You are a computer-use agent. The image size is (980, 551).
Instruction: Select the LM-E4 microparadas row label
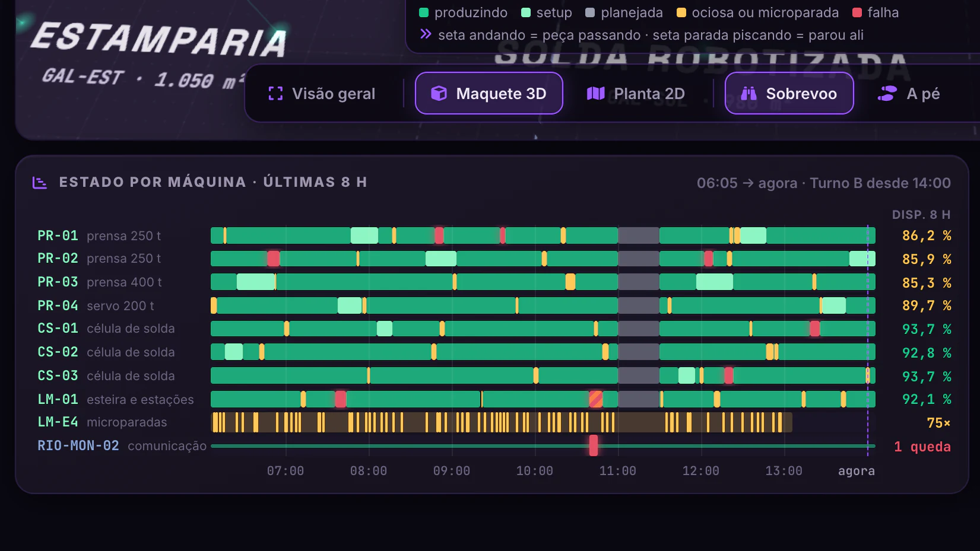[102, 422]
